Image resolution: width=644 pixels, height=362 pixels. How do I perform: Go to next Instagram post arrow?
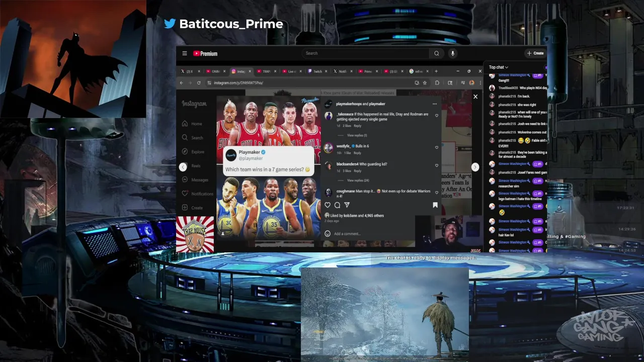point(474,167)
